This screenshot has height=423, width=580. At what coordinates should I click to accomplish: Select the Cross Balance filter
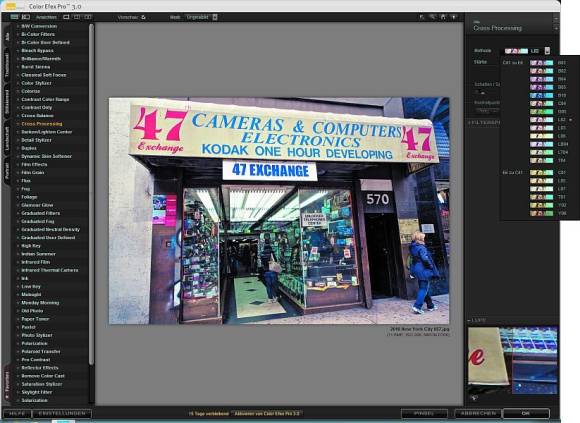coord(37,116)
